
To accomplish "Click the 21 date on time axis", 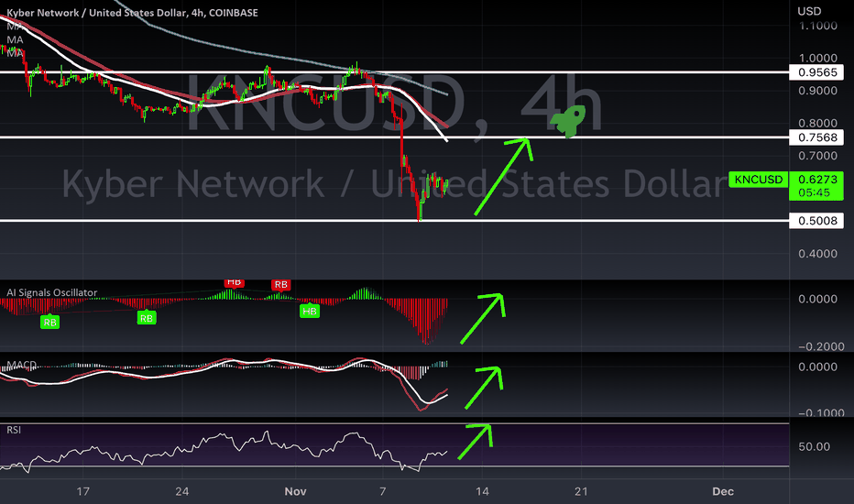I will pos(581,491).
